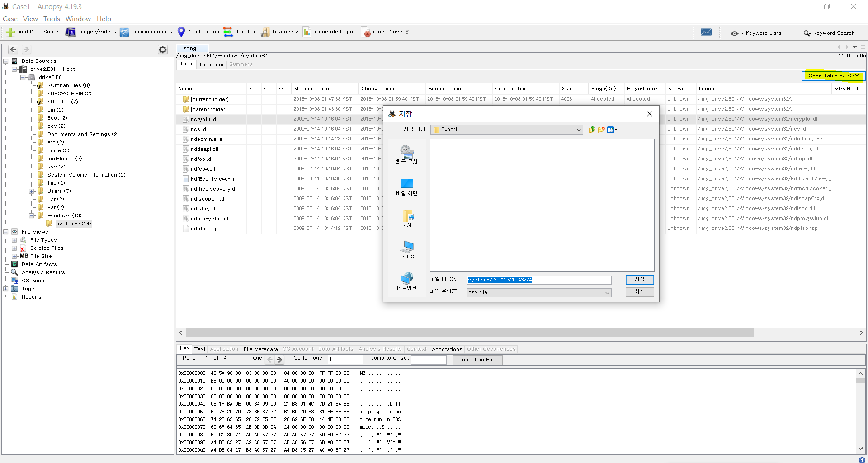Open the Keyword Search box
Image resolution: width=868 pixels, height=463 pixels.
click(829, 33)
